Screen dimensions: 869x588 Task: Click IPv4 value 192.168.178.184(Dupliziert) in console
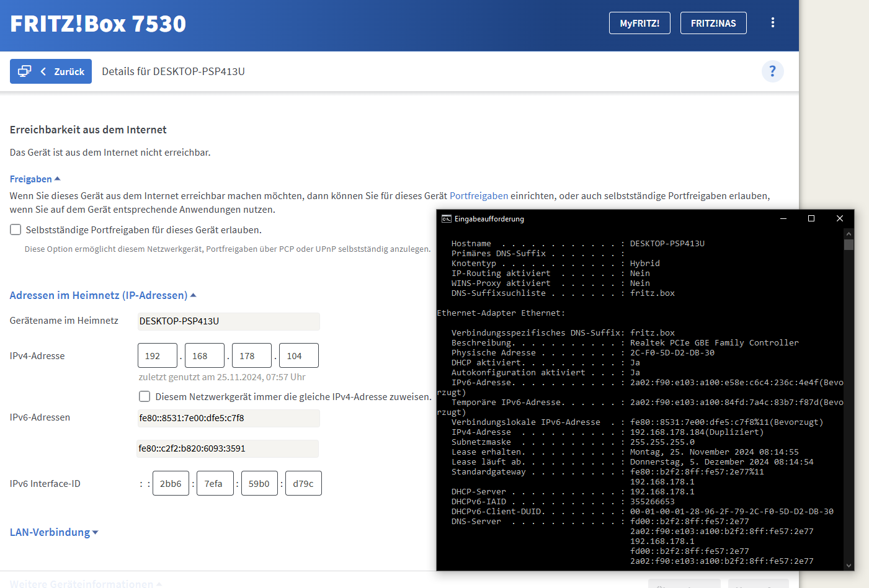pos(697,432)
